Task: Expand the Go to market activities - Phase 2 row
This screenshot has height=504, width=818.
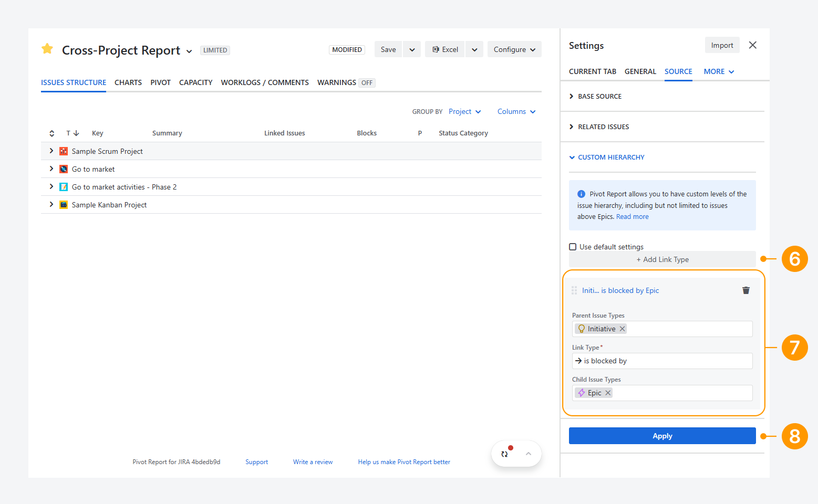Action: [x=51, y=187]
